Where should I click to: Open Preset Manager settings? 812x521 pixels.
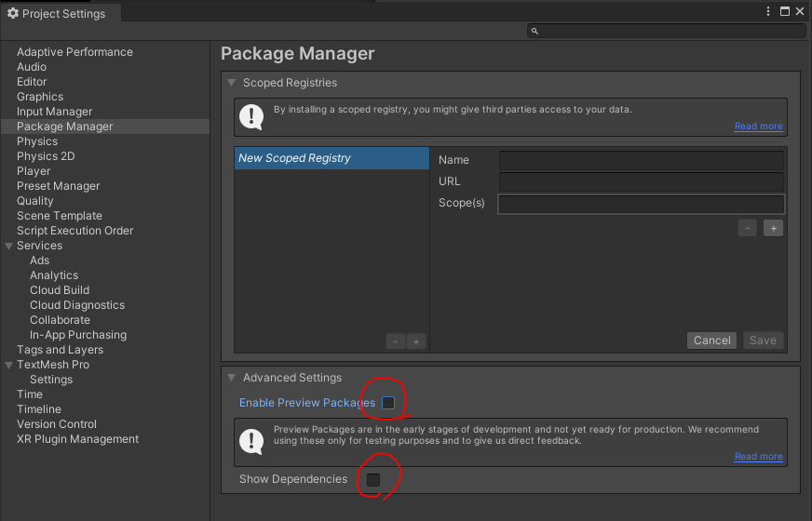coord(58,186)
